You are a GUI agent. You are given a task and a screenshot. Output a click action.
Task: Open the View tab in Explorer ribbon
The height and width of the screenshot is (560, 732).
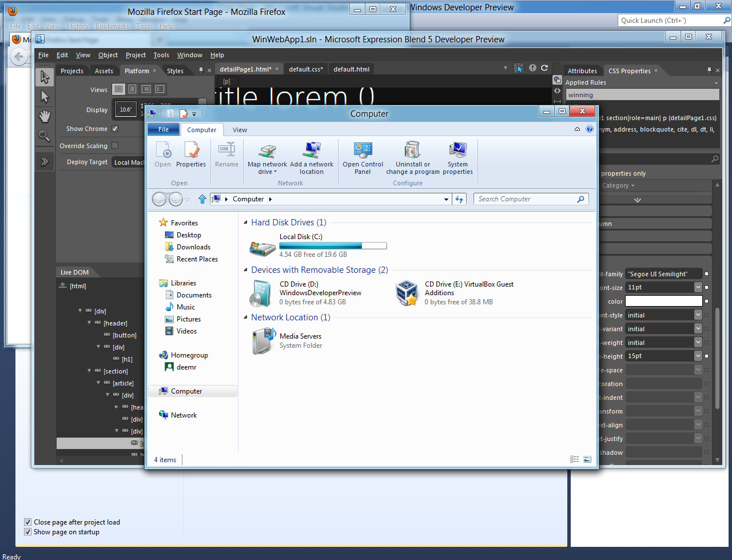coord(240,130)
